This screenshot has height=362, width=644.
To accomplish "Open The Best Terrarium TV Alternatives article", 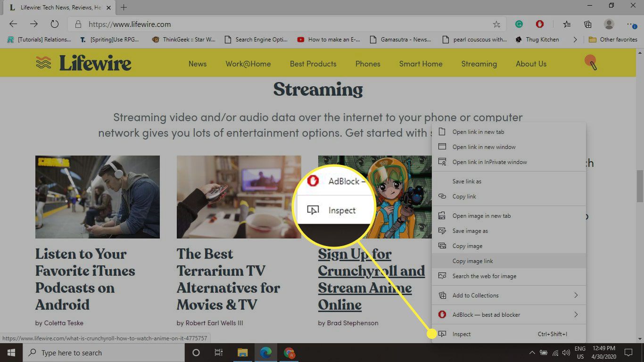I will click(229, 279).
